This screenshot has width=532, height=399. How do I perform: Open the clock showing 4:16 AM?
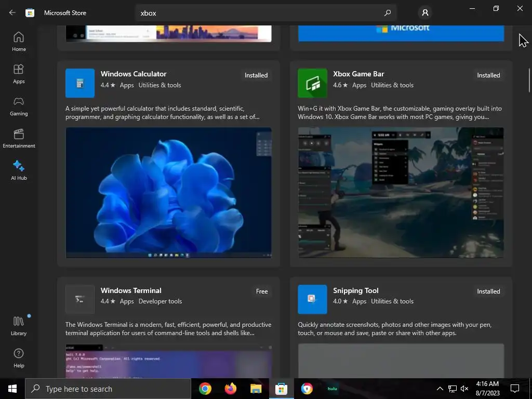487,389
